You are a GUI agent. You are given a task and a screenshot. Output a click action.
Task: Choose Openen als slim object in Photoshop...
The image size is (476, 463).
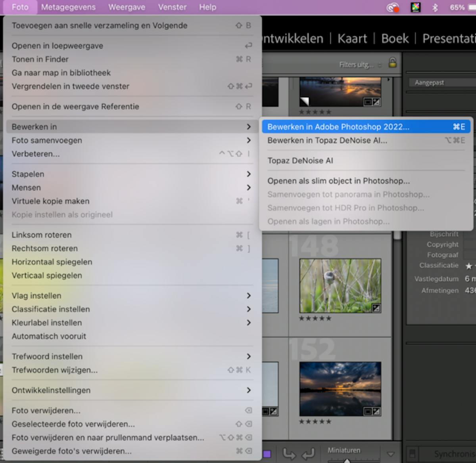click(x=366, y=180)
